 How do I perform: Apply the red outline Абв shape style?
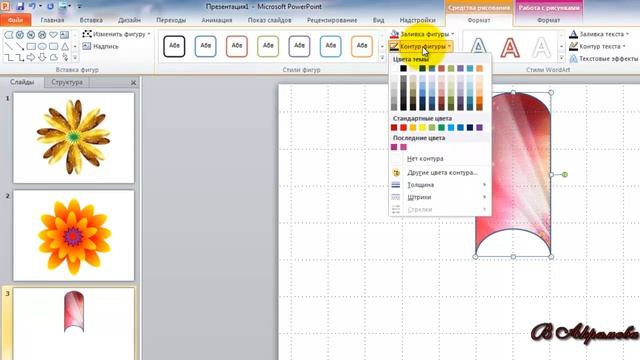(237, 46)
